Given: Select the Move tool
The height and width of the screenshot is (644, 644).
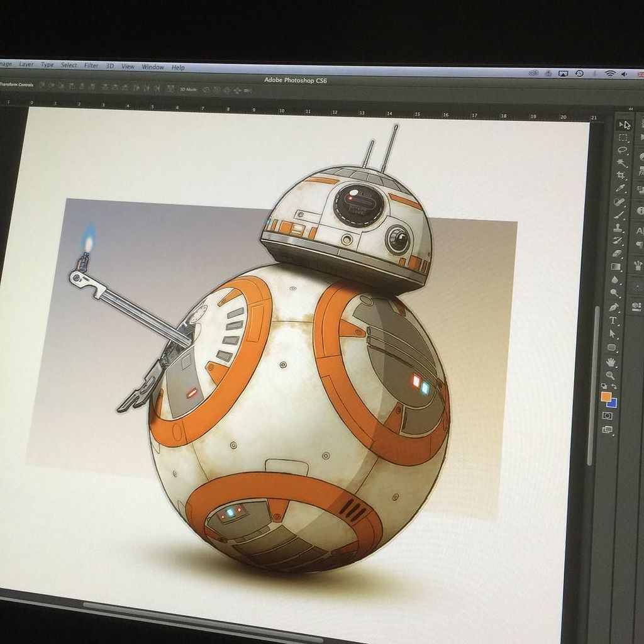Looking at the screenshot, I should pos(625,125).
